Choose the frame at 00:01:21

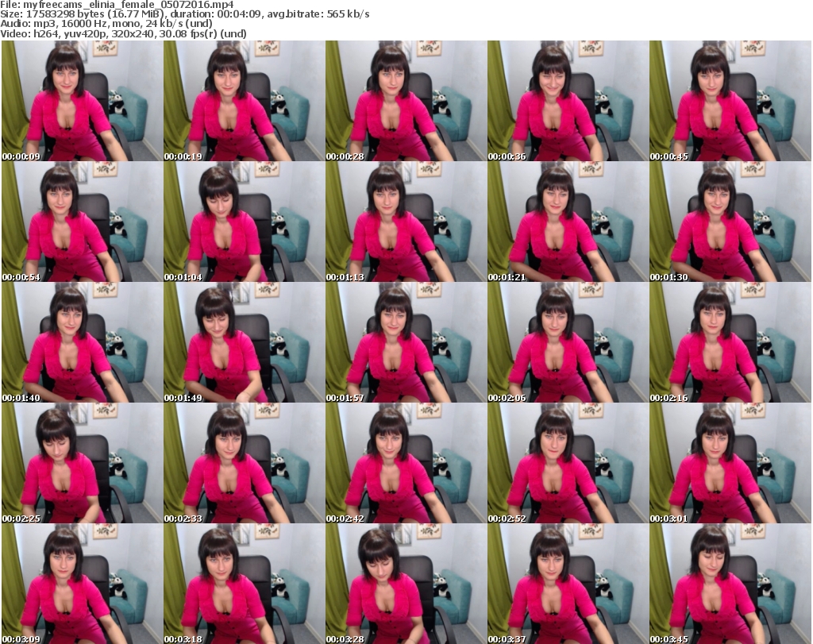tap(568, 222)
